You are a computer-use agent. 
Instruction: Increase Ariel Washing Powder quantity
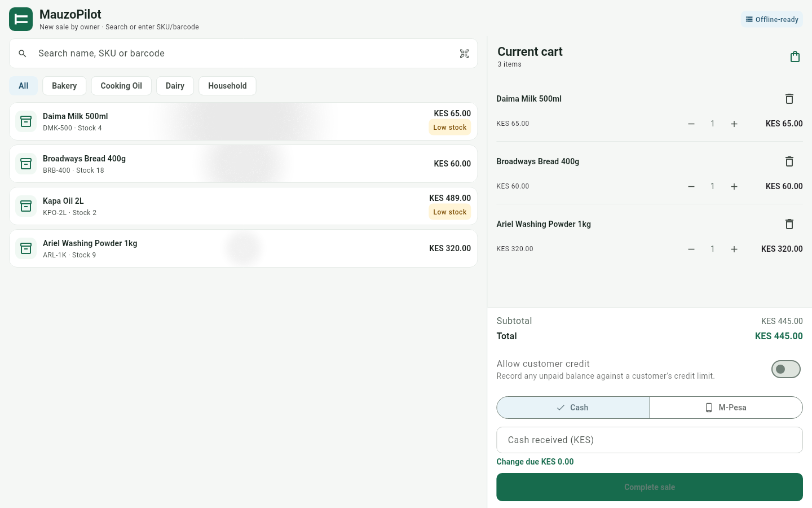(734, 249)
